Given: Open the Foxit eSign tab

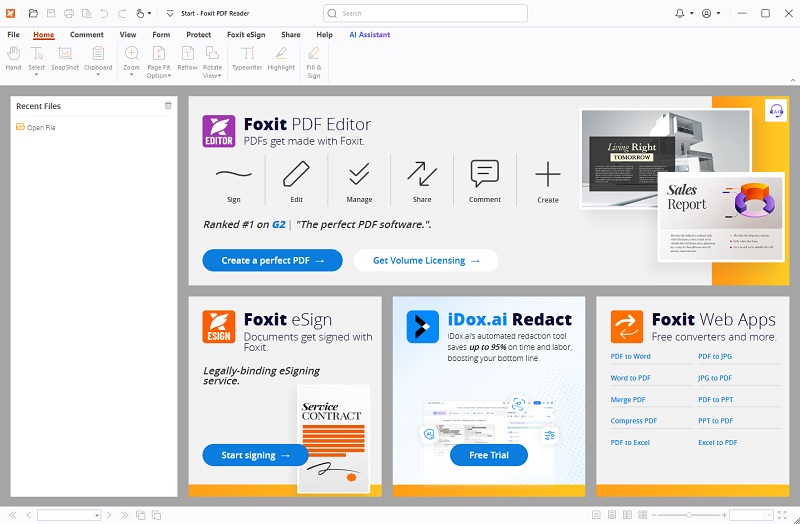Looking at the screenshot, I should click(x=246, y=35).
